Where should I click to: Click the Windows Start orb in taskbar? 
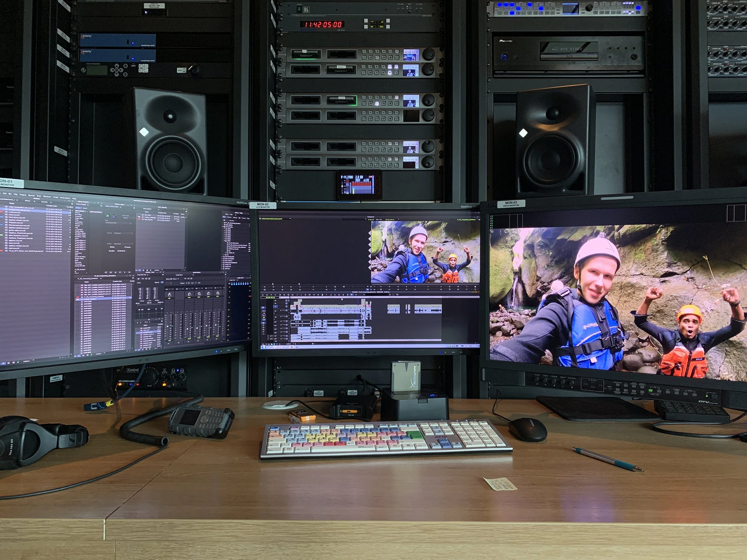coord(264,347)
